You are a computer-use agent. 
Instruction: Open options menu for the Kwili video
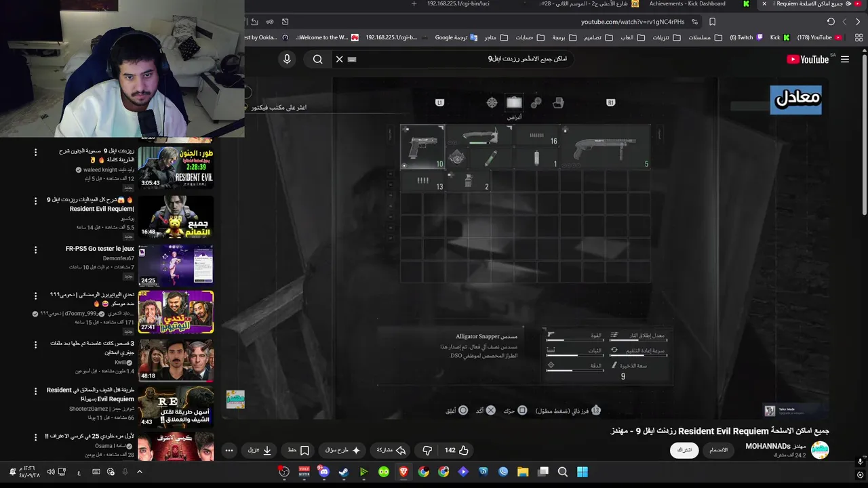[36, 345]
